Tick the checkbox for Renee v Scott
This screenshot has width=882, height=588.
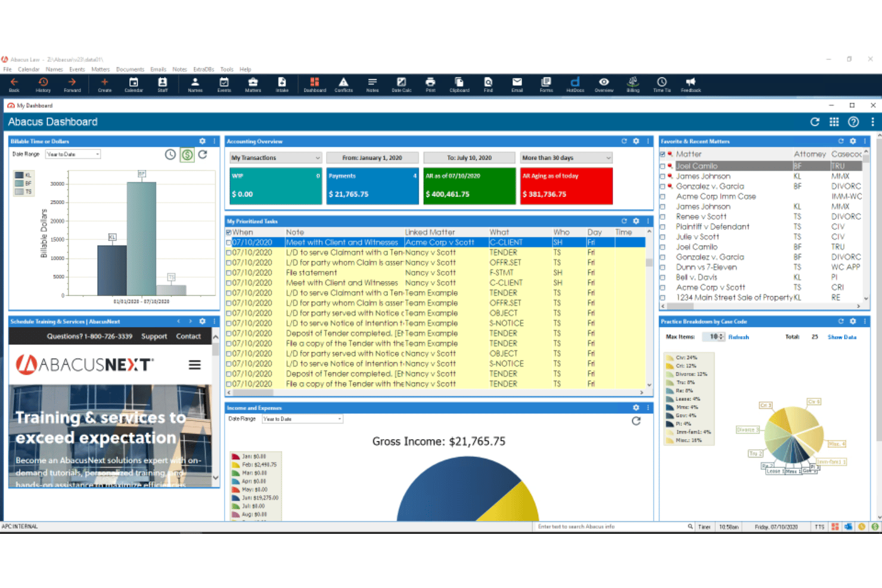[663, 217]
